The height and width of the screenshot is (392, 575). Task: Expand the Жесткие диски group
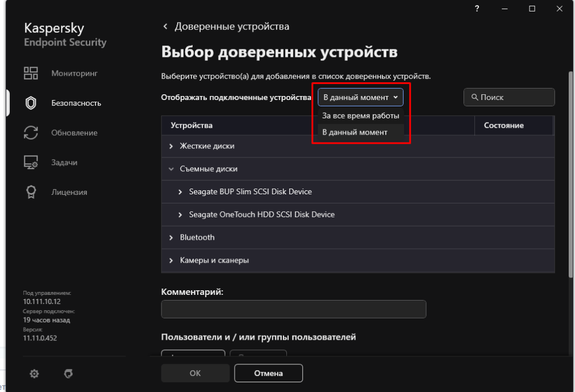(171, 146)
